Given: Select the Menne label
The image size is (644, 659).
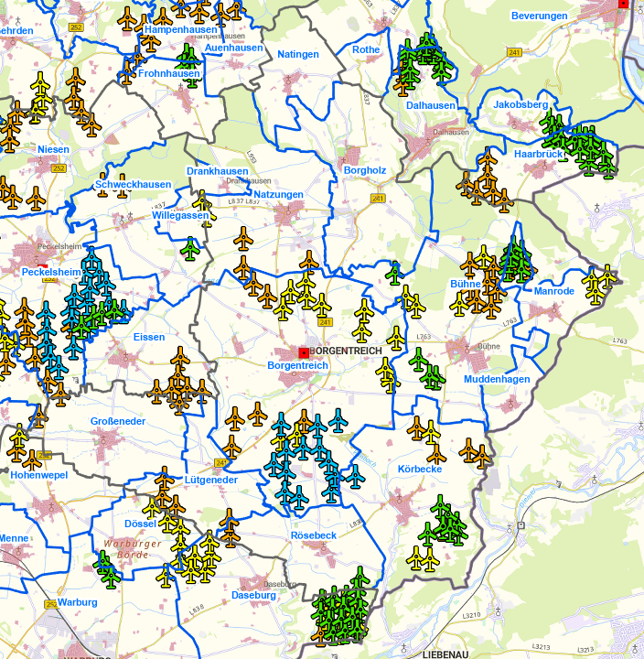Looking at the screenshot, I should tap(14, 538).
